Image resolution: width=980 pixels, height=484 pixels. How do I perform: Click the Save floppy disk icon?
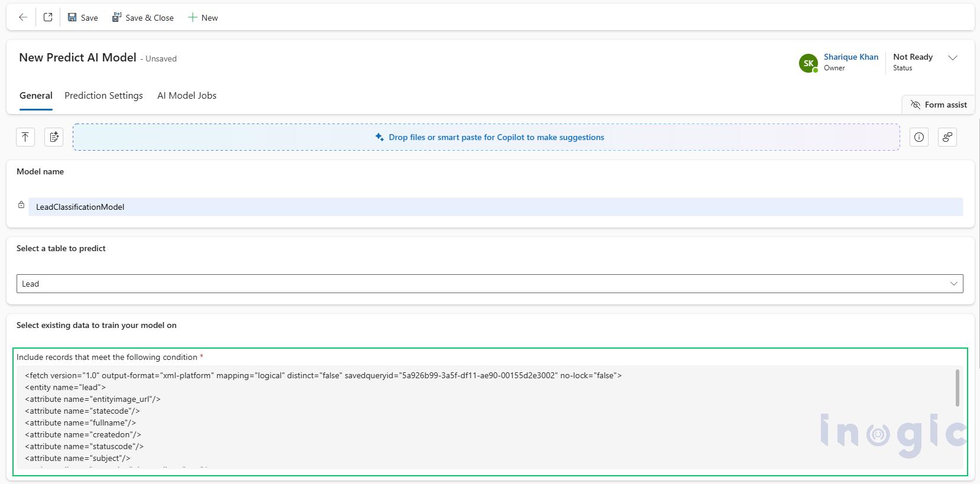click(72, 18)
